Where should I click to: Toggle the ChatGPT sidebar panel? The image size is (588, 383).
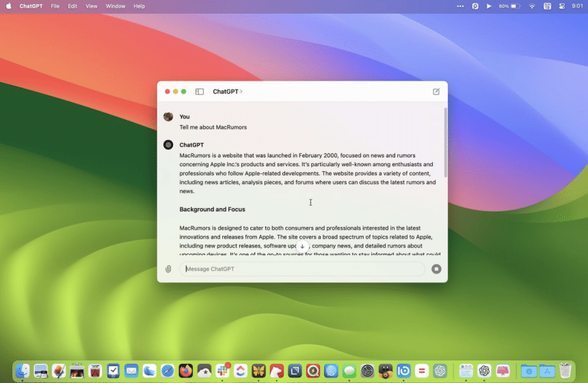click(x=200, y=92)
